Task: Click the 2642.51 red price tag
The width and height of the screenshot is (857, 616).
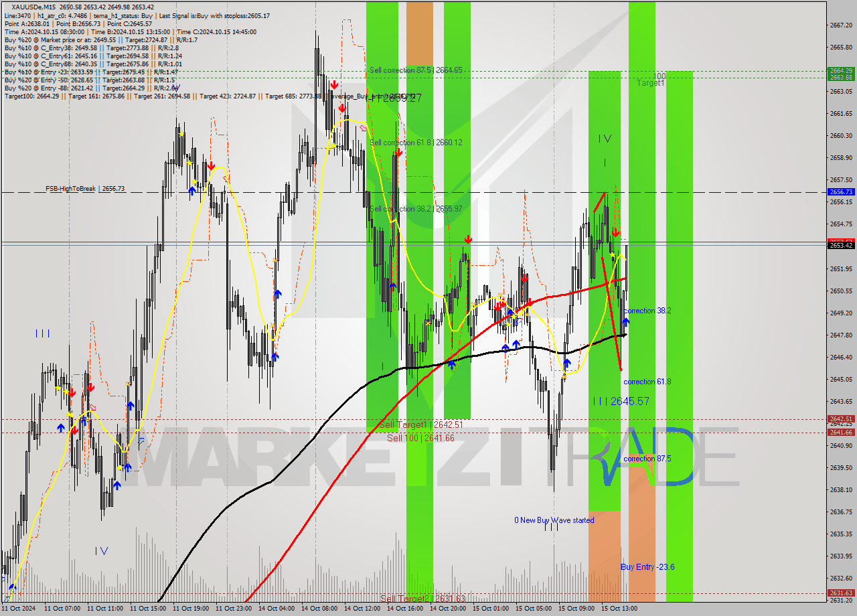Action: coord(841,418)
